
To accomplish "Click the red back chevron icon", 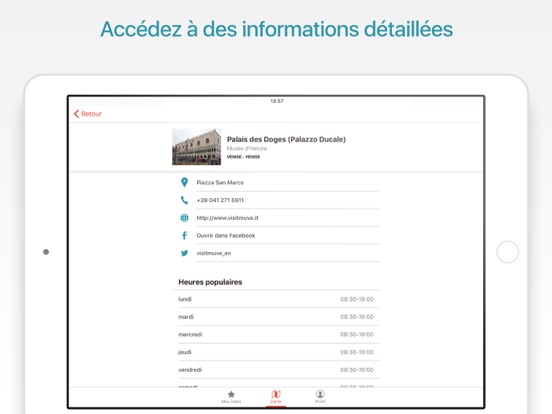I will (x=76, y=114).
